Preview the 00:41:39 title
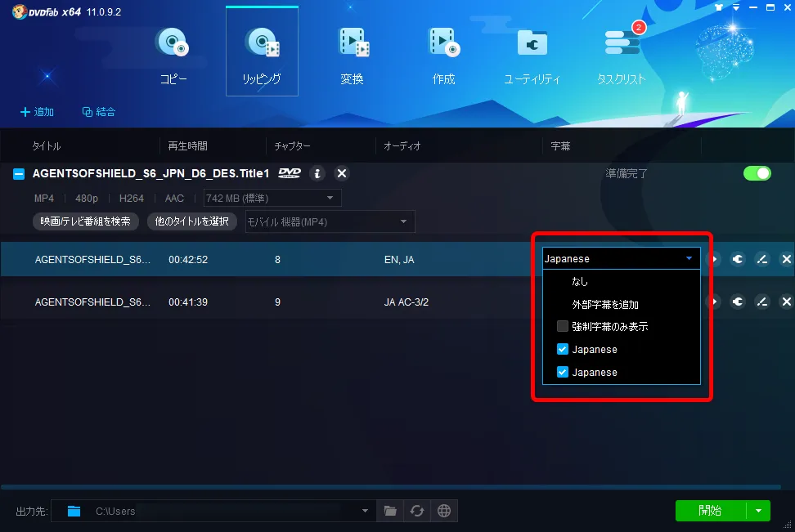The width and height of the screenshot is (795, 532). (x=713, y=302)
